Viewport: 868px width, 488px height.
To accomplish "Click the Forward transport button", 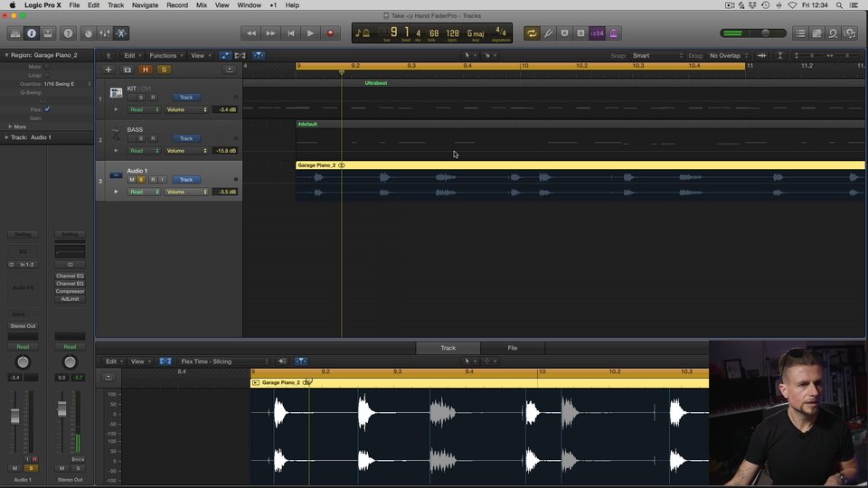I will click(x=270, y=33).
